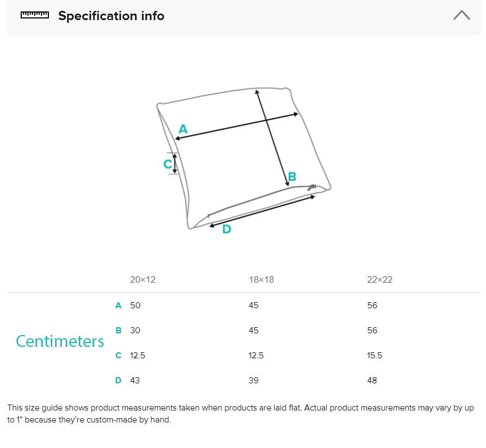Click the size guide disclaimer text
The image size is (486, 448).
point(239,414)
